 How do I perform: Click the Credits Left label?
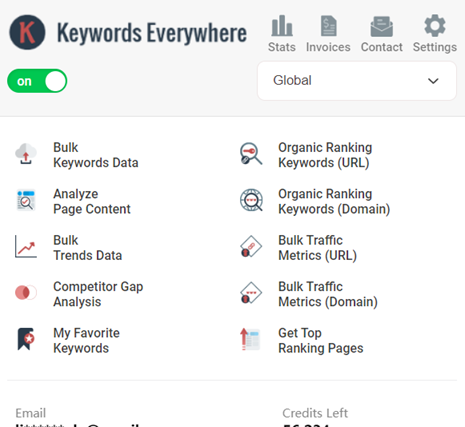point(315,413)
